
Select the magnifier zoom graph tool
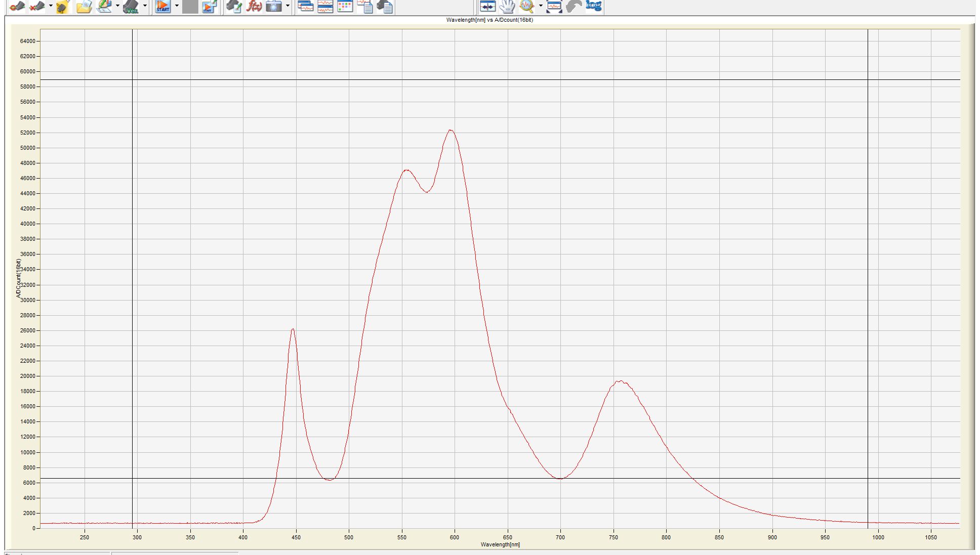click(527, 7)
